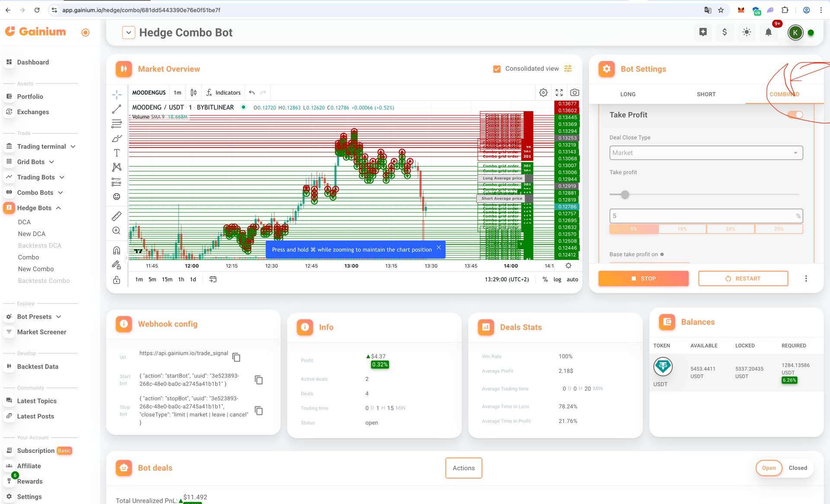
Task: Select 20% take profit preset
Action: point(731,229)
